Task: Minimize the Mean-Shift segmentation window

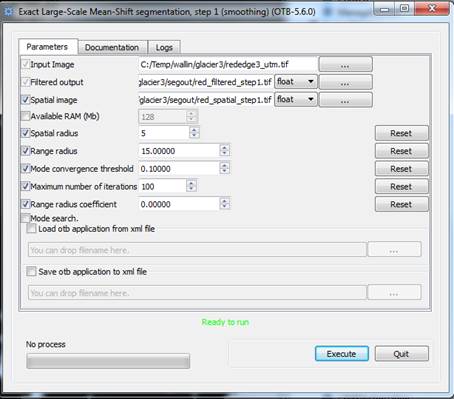Action: (x=384, y=9)
